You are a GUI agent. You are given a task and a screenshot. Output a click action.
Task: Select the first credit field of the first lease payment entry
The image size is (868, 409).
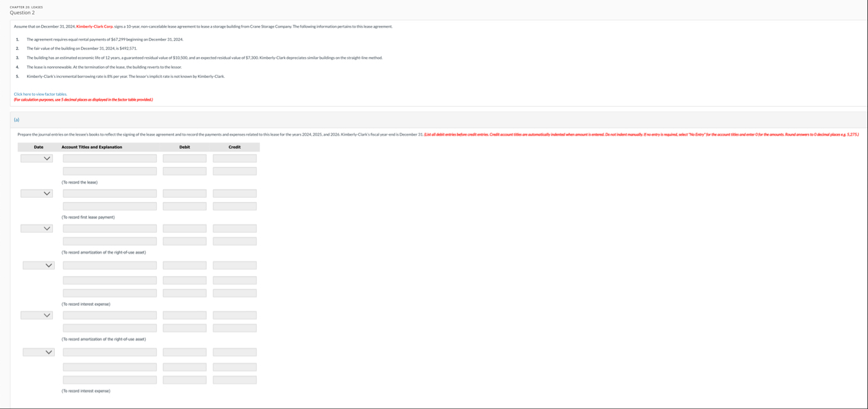(235, 193)
